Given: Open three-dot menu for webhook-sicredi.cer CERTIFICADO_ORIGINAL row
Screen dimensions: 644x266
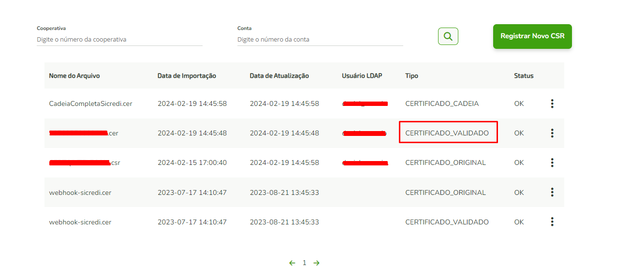Looking at the screenshot, I should tap(552, 192).
